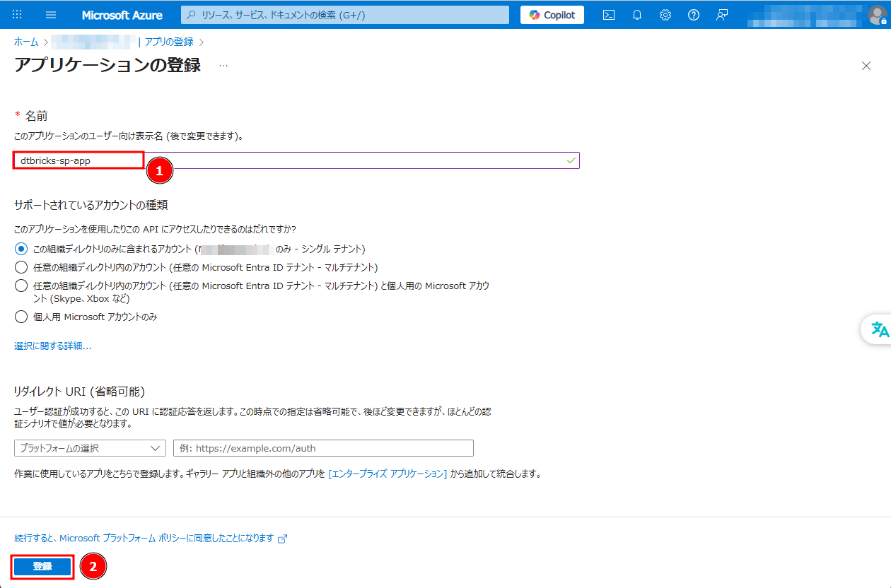Image resolution: width=891 pixels, height=588 pixels.
Task: Navigate to アプリの登録 breadcrumb
Action: pyautogui.click(x=169, y=42)
